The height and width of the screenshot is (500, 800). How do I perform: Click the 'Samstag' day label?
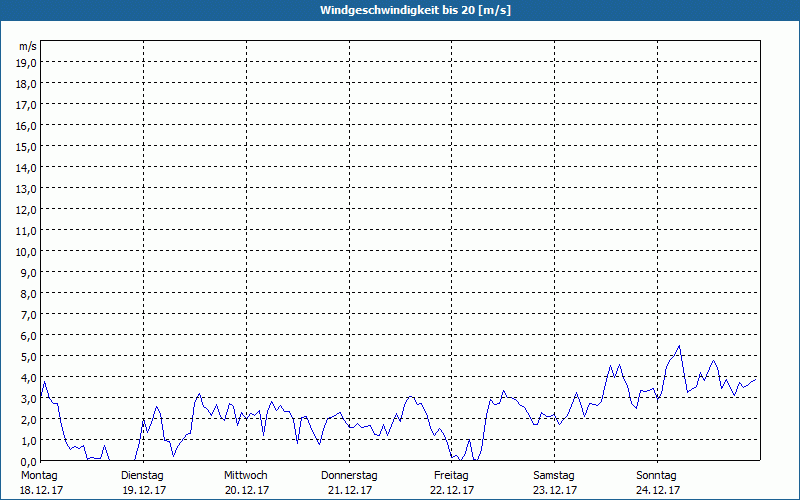click(554, 476)
